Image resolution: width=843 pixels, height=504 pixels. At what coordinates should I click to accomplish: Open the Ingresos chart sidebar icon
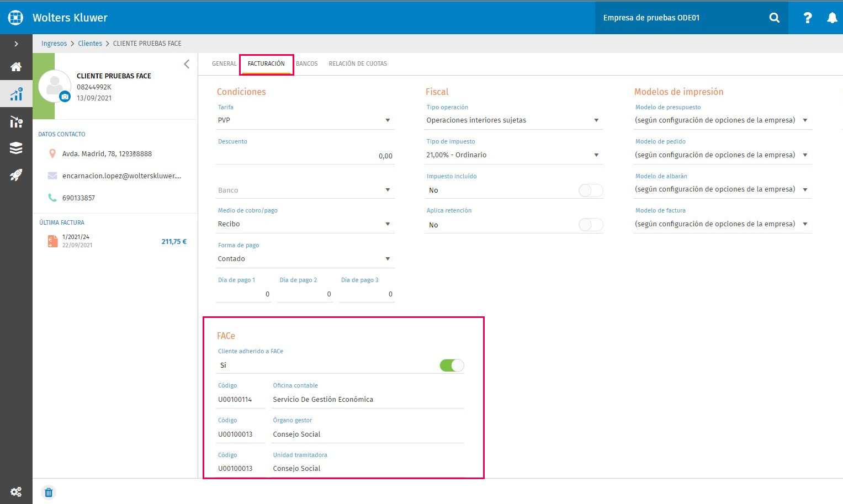click(x=16, y=94)
